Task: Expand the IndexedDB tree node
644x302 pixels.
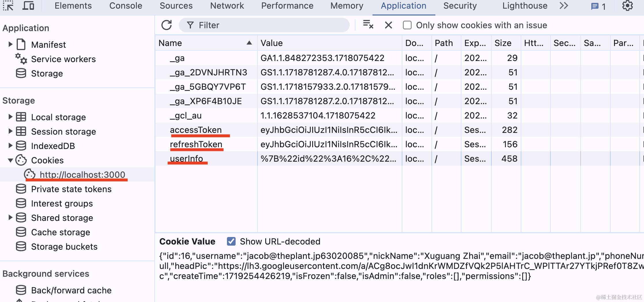Action: pyautogui.click(x=10, y=146)
